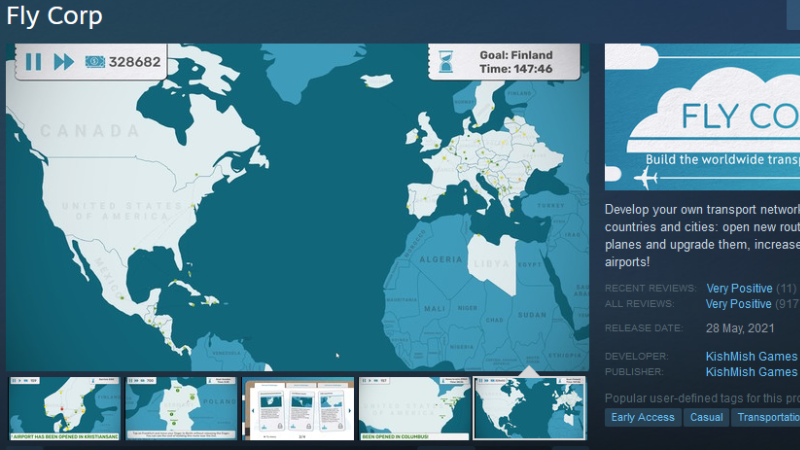
Task: Click the CANADA label on map
Action: point(90,131)
